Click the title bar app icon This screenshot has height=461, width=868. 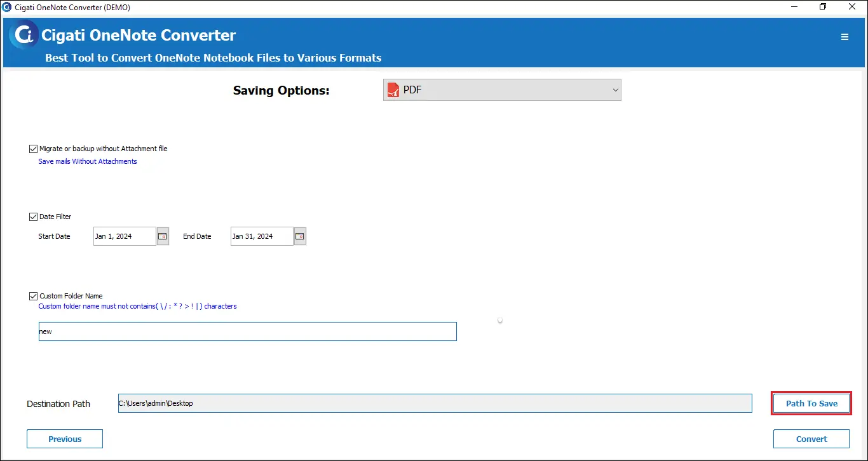pyautogui.click(x=7, y=6)
